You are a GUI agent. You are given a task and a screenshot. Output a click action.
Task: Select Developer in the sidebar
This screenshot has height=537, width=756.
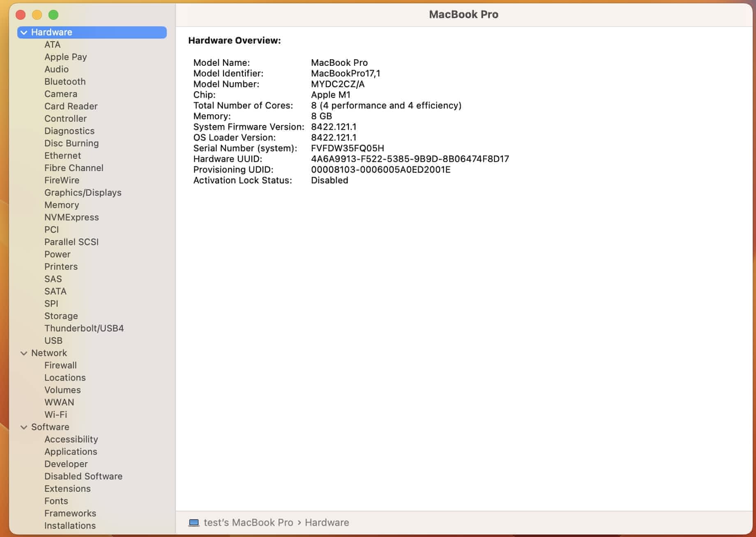tap(66, 464)
